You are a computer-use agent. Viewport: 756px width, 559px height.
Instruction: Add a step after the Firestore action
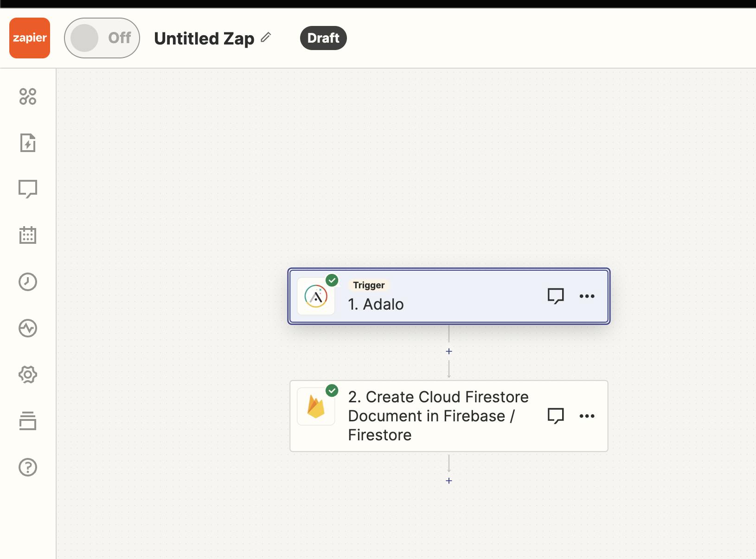449,481
